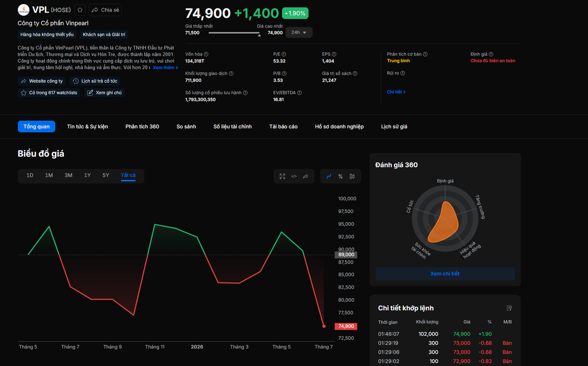Click the green 1.90% change badge

click(295, 13)
